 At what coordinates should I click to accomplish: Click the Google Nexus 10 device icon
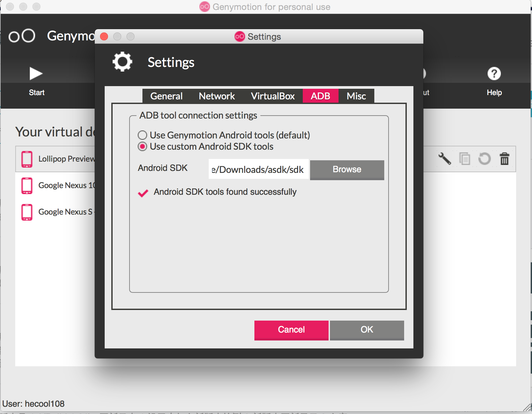(27, 185)
